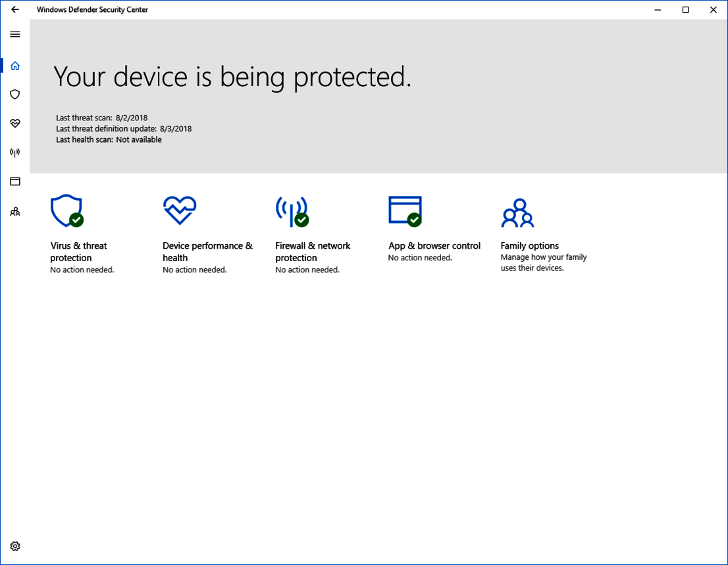Maximize the Windows Defender Security Center window
This screenshot has height=565, width=728.
click(685, 10)
